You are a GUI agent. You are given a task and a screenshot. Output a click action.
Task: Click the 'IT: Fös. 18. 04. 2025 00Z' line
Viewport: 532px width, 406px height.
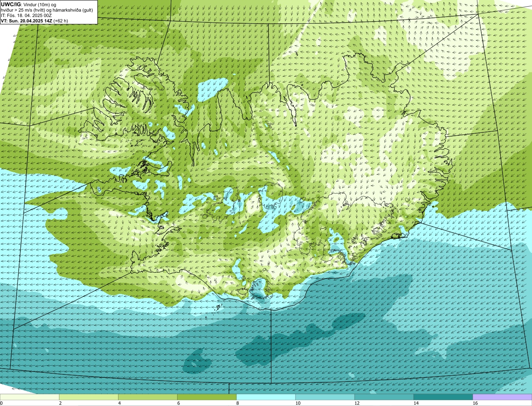coord(26,15)
